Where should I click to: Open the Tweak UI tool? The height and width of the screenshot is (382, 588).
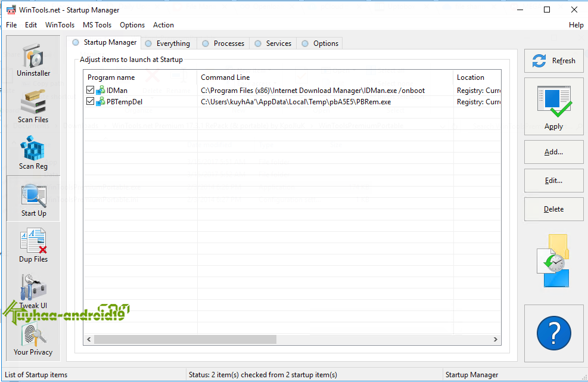tap(33, 292)
